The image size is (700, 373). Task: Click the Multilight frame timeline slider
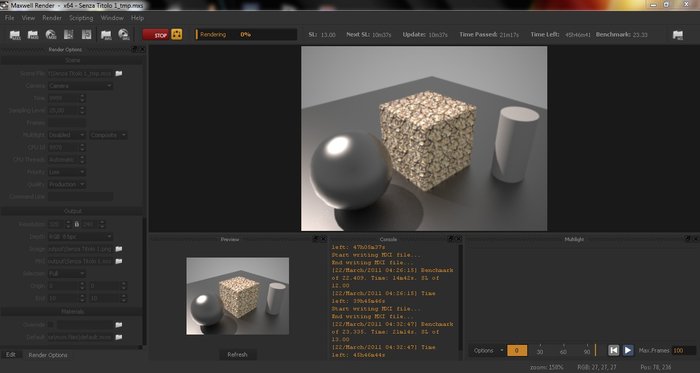pyautogui.click(x=563, y=350)
